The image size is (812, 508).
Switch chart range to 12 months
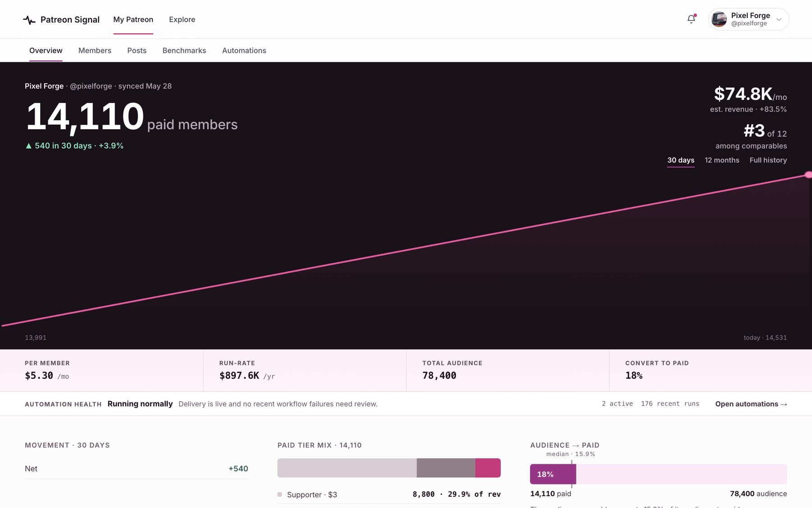[722, 160]
